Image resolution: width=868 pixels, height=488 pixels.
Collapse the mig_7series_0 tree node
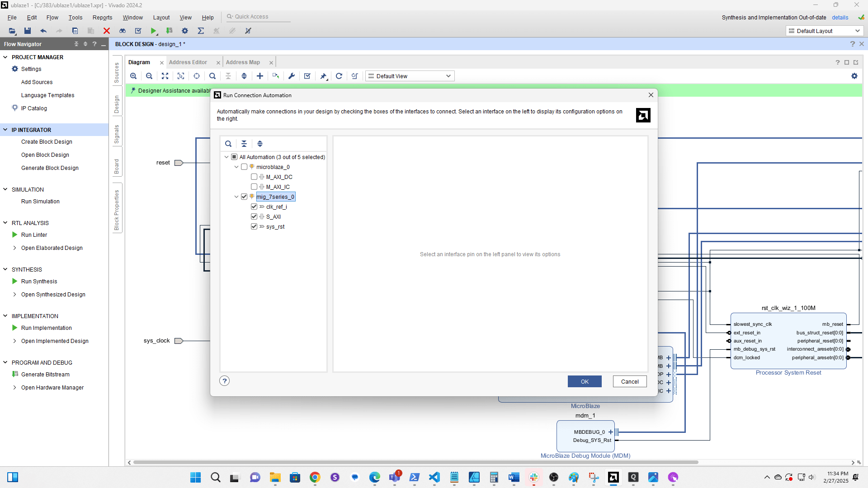pyautogui.click(x=236, y=197)
